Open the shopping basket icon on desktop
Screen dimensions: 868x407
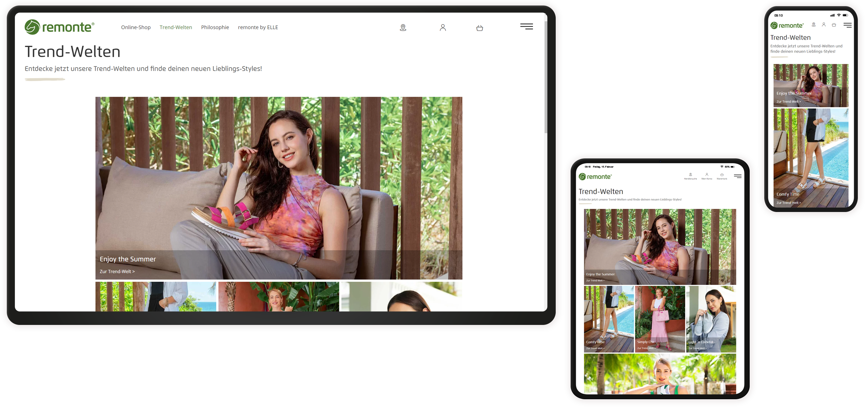pyautogui.click(x=479, y=28)
